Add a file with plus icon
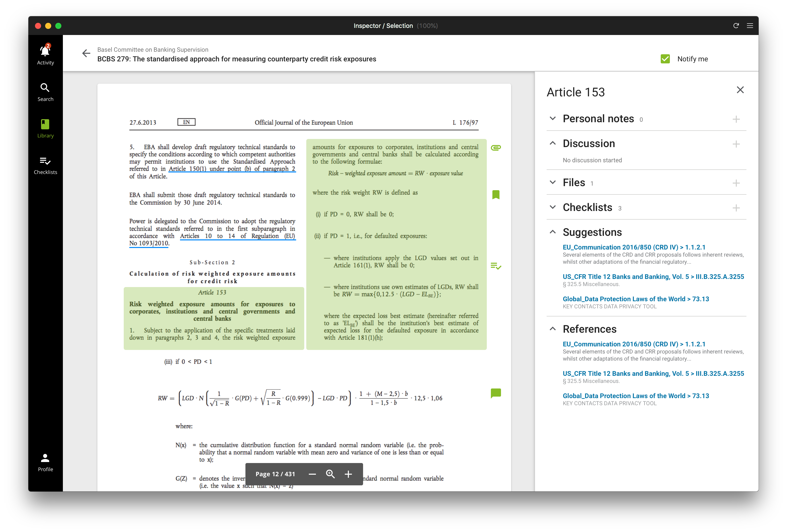This screenshot has width=787, height=532. click(x=736, y=183)
